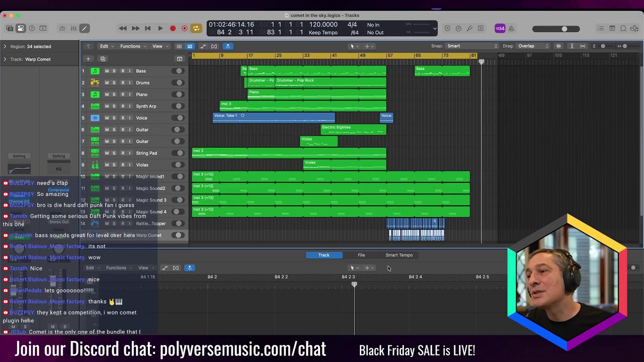
Task: Select the Voice: Take 1 region
Action: tap(274, 118)
